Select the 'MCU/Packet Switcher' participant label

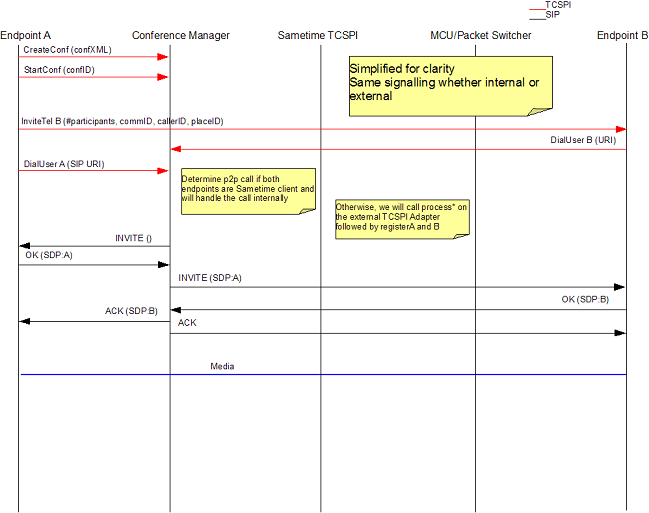click(x=481, y=36)
